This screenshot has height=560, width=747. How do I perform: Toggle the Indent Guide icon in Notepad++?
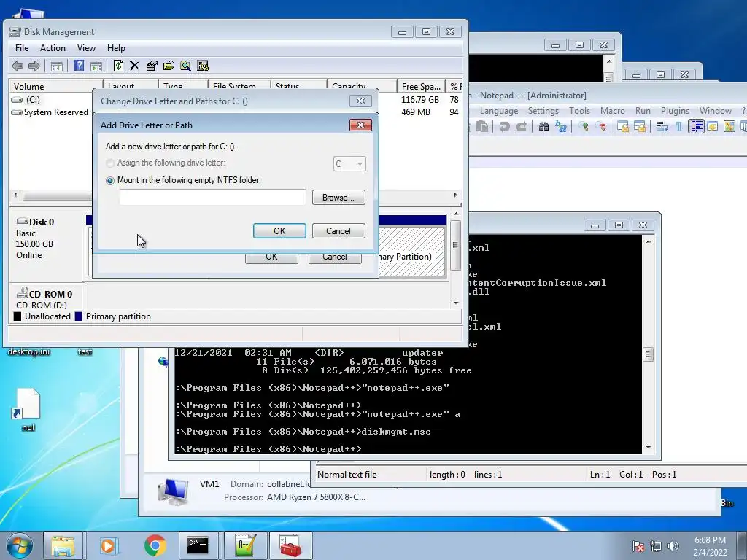coord(696,126)
